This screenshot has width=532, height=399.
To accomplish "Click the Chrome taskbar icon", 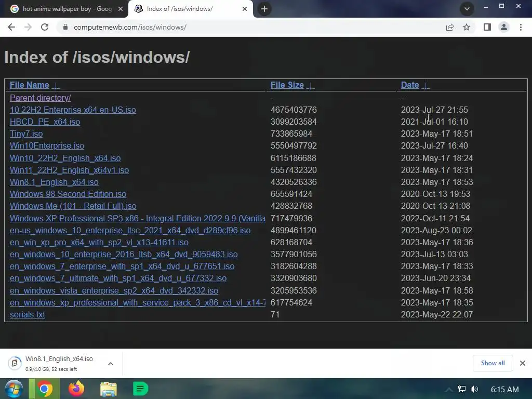I will [44, 389].
